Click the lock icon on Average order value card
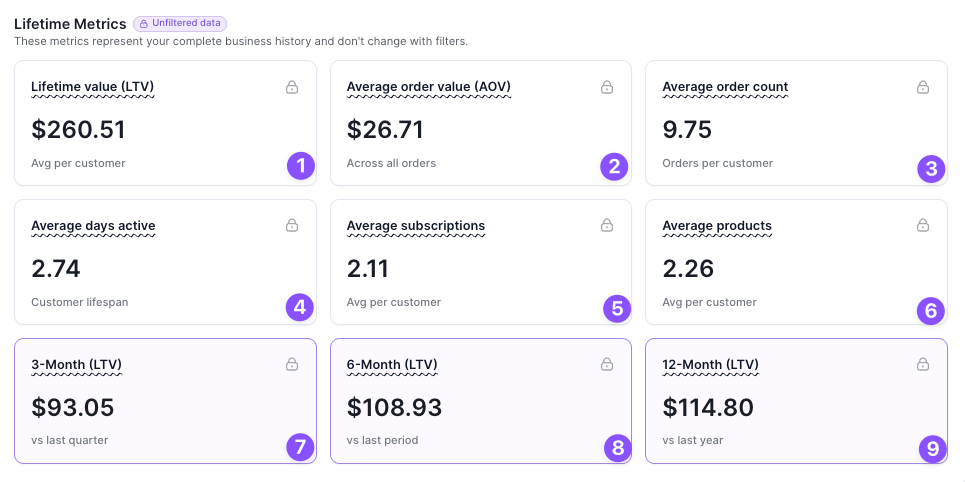Image resolution: width=965 pixels, height=482 pixels. coord(607,87)
